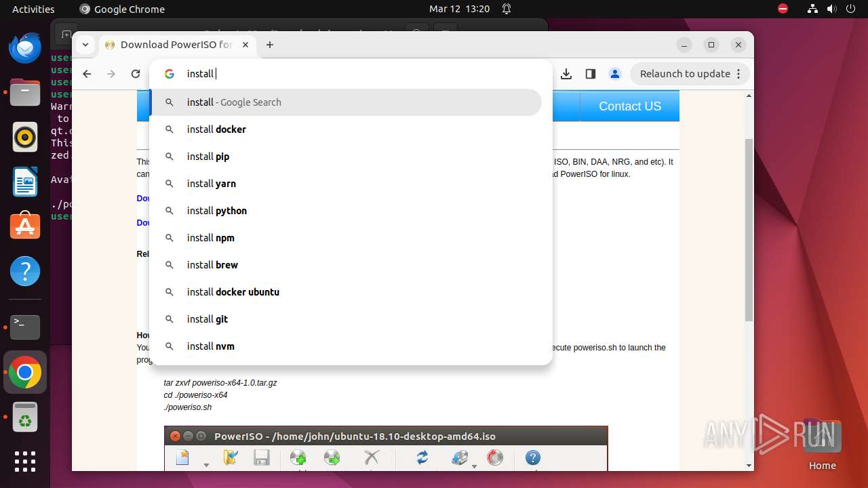Image resolution: width=868 pixels, height=488 pixels.
Task: Click the notification bell in top bar
Action: (x=507, y=9)
